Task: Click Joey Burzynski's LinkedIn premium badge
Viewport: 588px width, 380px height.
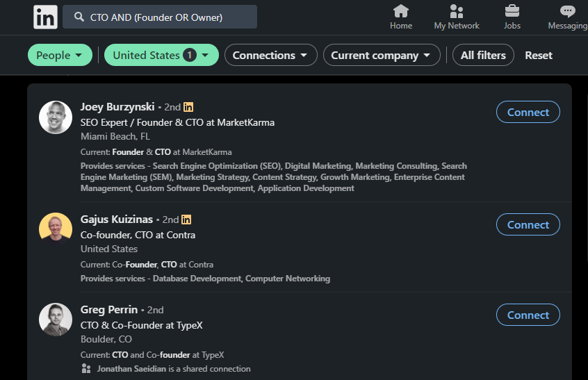Action: pos(188,107)
